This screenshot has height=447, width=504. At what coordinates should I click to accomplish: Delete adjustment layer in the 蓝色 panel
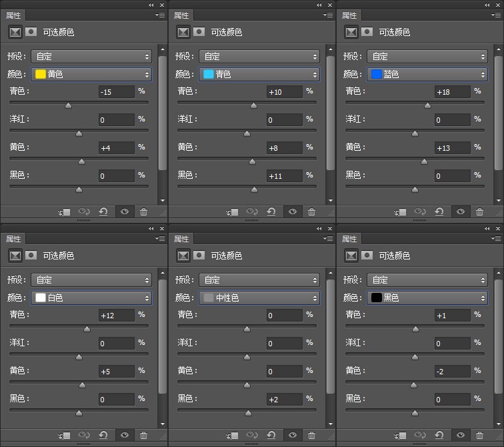coord(479,211)
